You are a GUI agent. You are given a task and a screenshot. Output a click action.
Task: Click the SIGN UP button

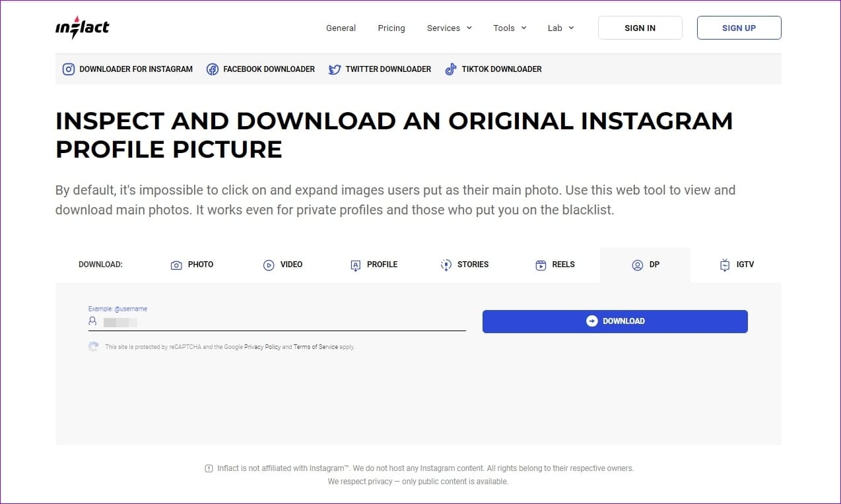tap(739, 28)
